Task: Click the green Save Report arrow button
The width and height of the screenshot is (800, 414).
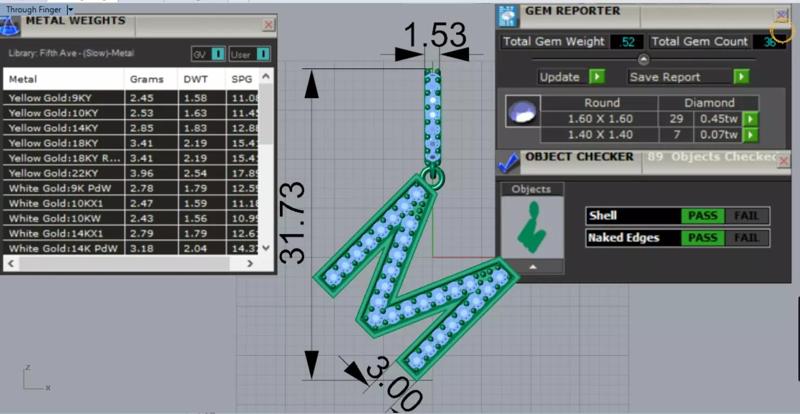Action: (x=741, y=77)
